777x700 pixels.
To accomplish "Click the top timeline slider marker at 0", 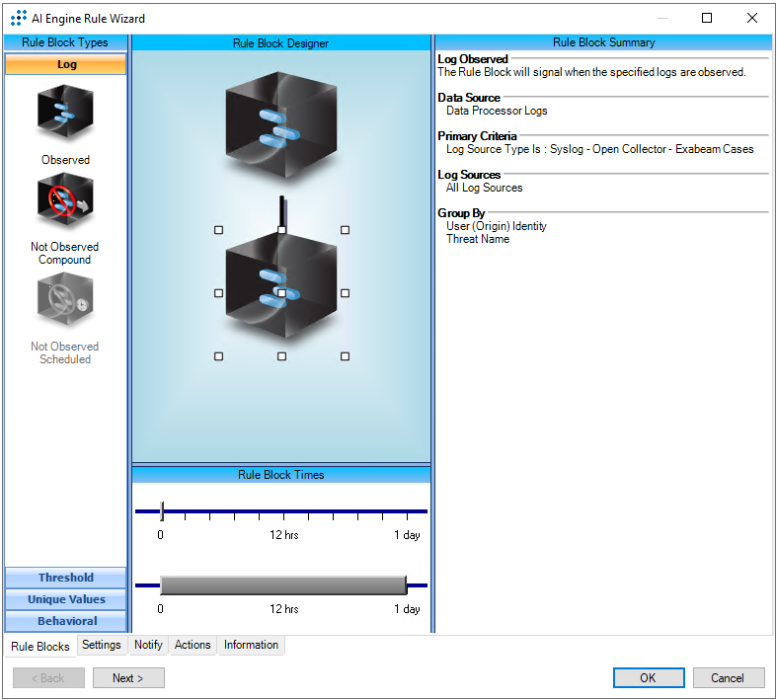I will pos(162,511).
